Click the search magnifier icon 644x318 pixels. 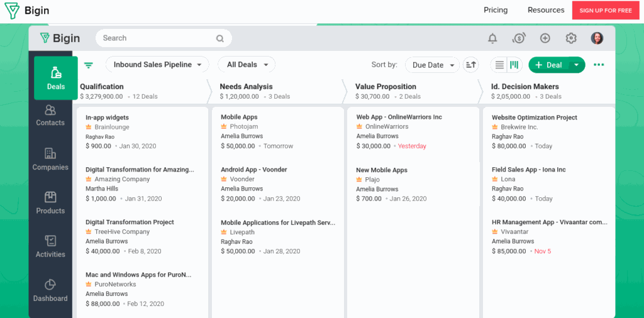coord(219,38)
